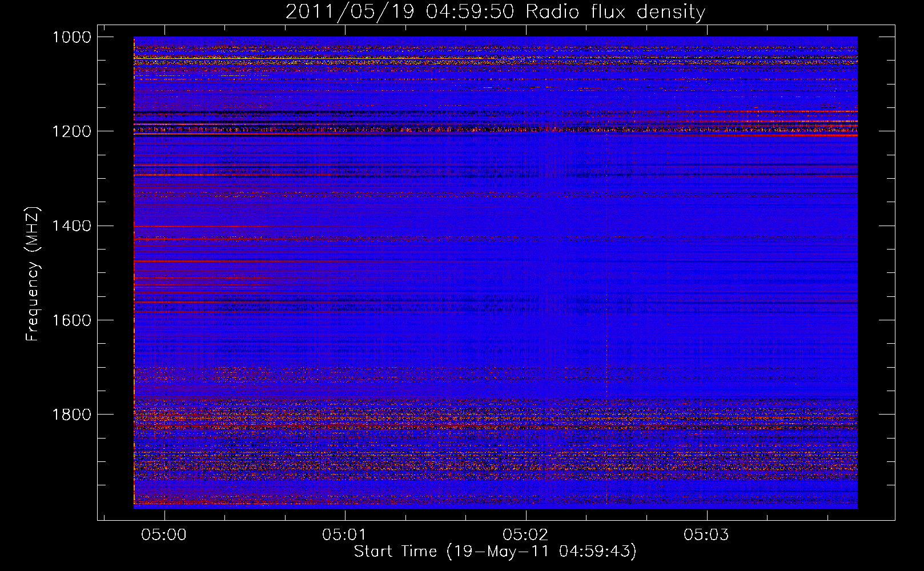Image resolution: width=924 pixels, height=571 pixels.
Task: Click the '1200' frequency axis label
Action: click(72, 131)
